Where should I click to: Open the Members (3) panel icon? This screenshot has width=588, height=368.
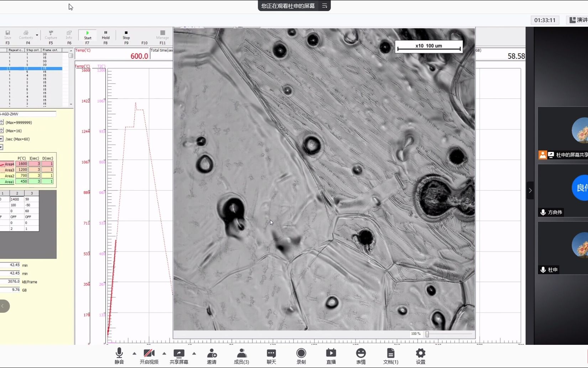pos(241,356)
